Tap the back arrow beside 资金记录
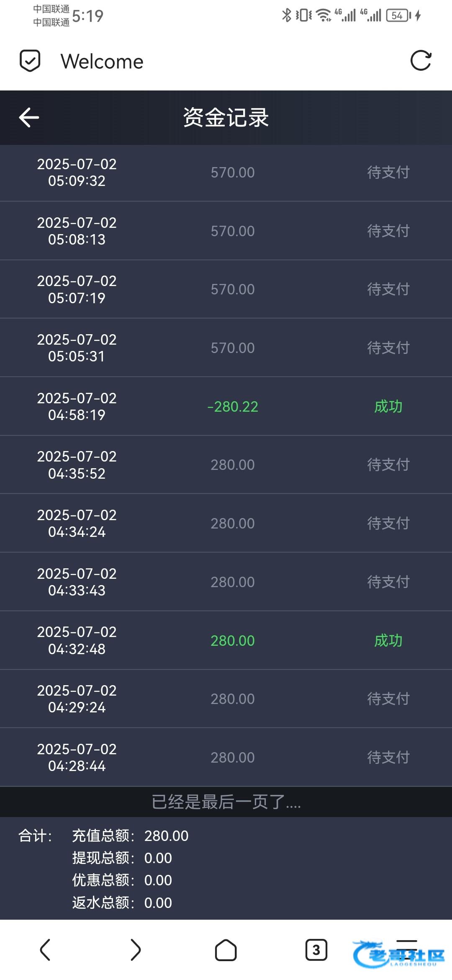The image size is (452, 980). click(29, 117)
